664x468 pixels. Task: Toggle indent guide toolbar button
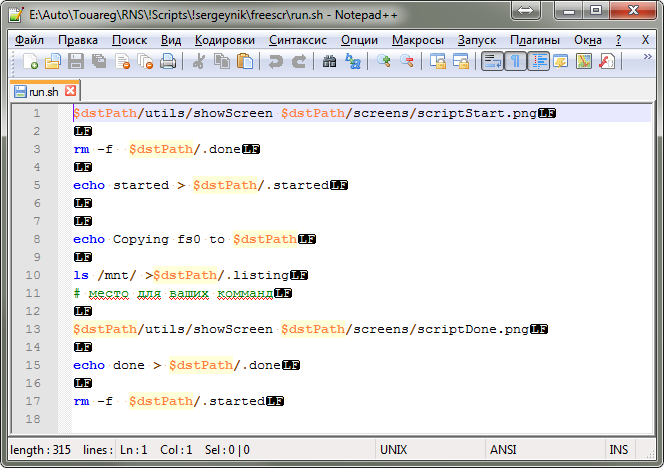click(x=538, y=62)
